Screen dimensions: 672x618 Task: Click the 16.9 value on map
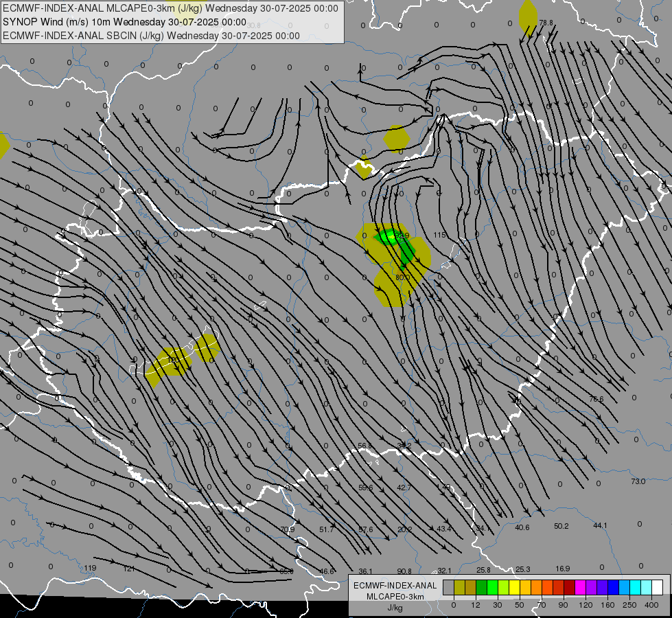[563, 569]
